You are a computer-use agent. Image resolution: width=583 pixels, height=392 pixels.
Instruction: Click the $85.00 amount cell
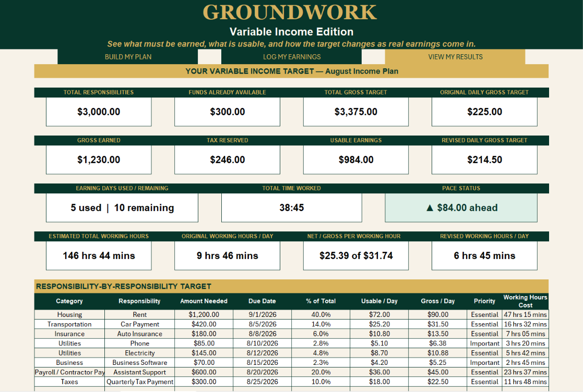204,344
